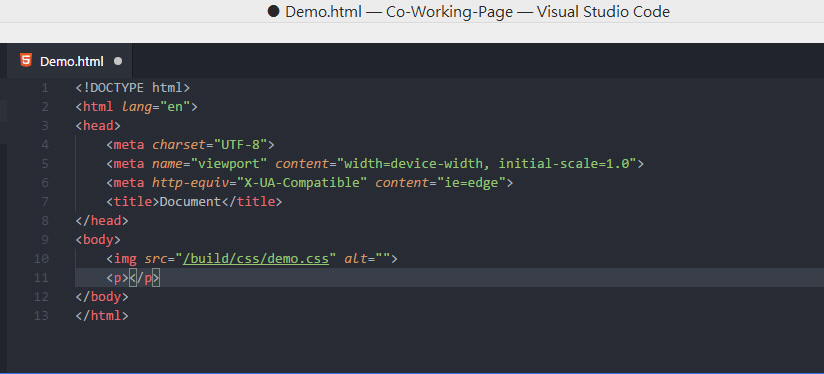
Task: Click the closing </html> tag
Action: [102, 316]
